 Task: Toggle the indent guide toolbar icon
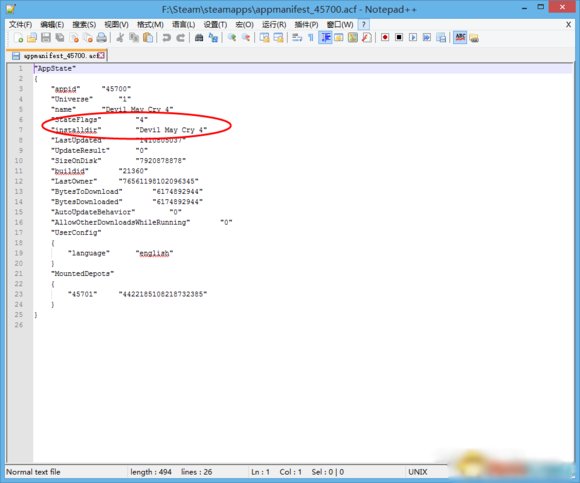(325, 38)
